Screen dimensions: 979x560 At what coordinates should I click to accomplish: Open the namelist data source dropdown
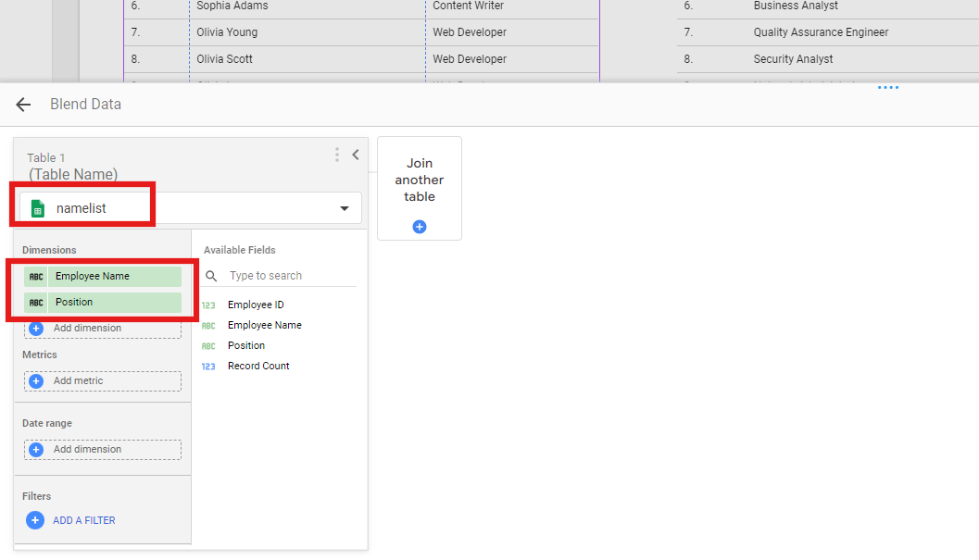tap(345, 208)
